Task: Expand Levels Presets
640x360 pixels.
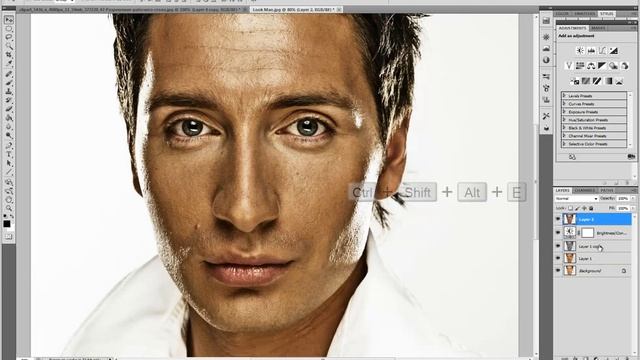Action: click(x=564, y=96)
